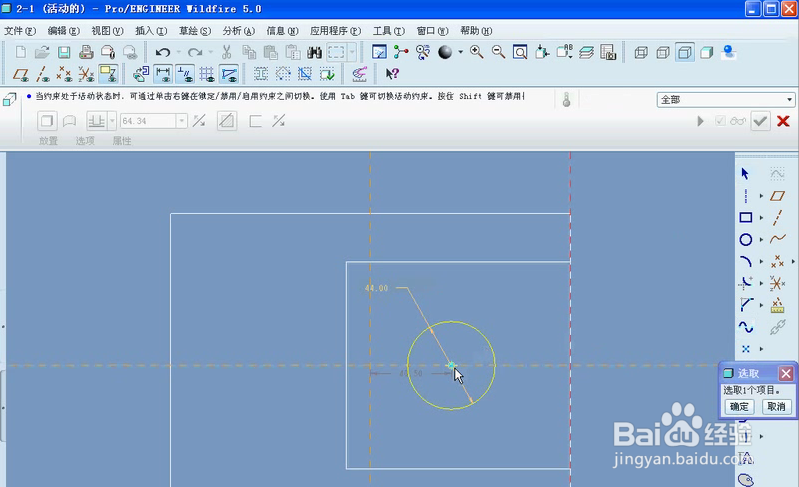Expand the line tool flyout arrow
799x487 pixels.
point(761,196)
